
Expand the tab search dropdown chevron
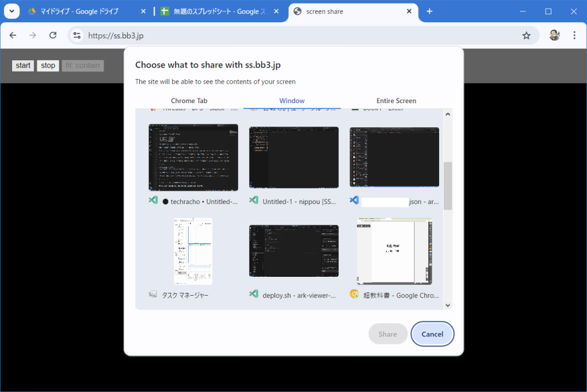11,11
